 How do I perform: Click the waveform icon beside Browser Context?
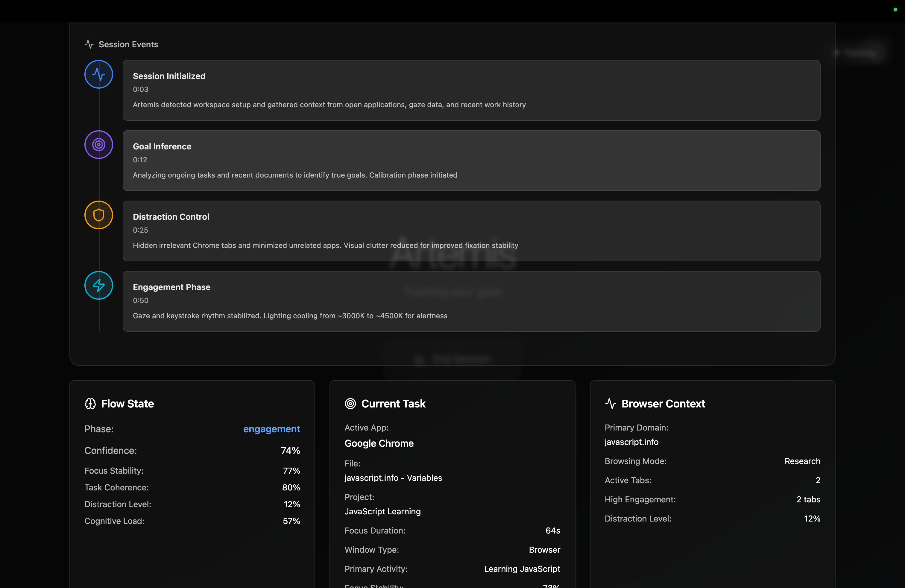[x=611, y=404]
